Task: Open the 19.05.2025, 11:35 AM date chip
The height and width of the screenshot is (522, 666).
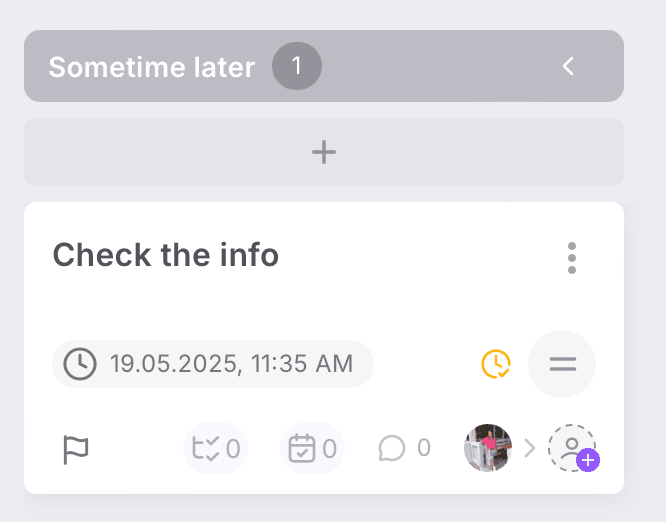Action: pyautogui.click(x=213, y=363)
